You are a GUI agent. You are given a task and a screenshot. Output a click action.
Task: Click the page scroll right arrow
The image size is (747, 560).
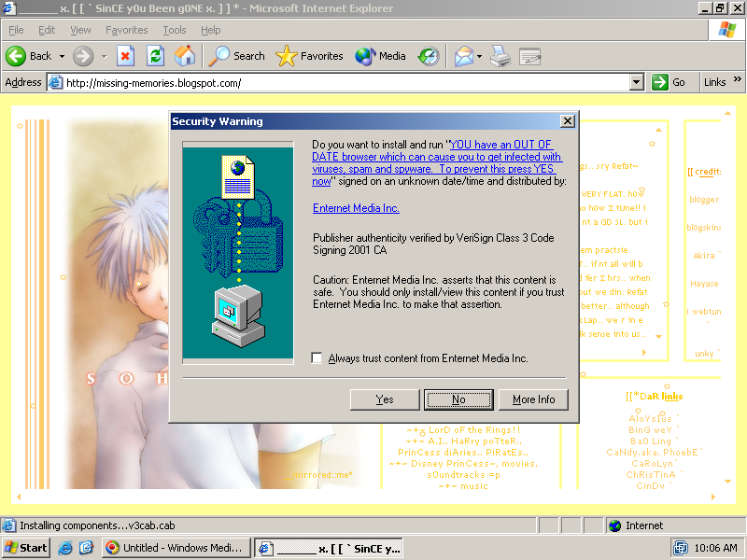coord(713,497)
